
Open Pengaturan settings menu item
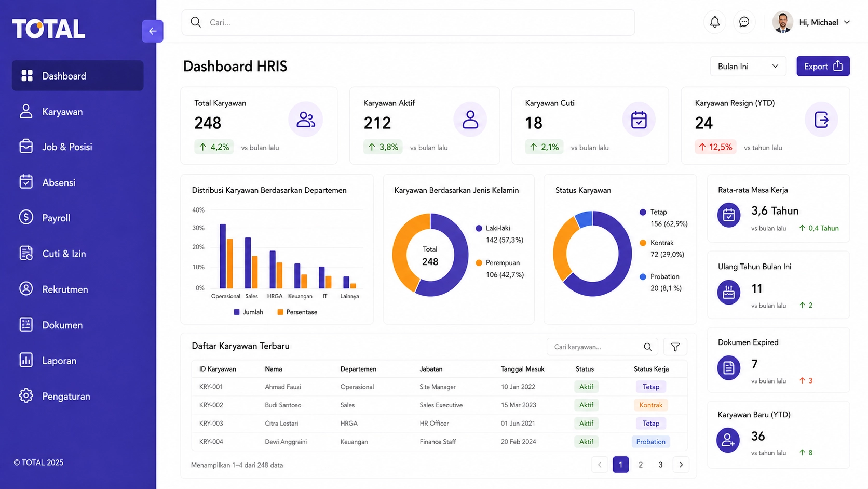pyautogui.click(x=78, y=396)
